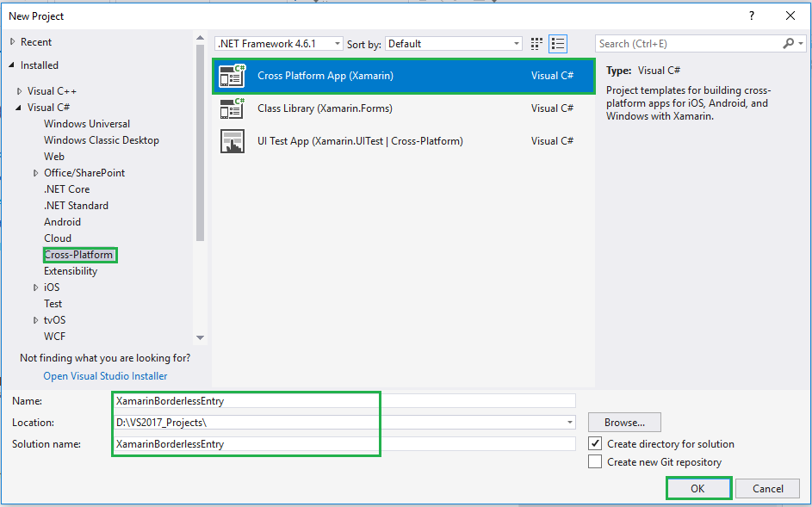The width and height of the screenshot is (812, 507).
Task: Expand the Office/SharePoint node
Action: [35, 173]
